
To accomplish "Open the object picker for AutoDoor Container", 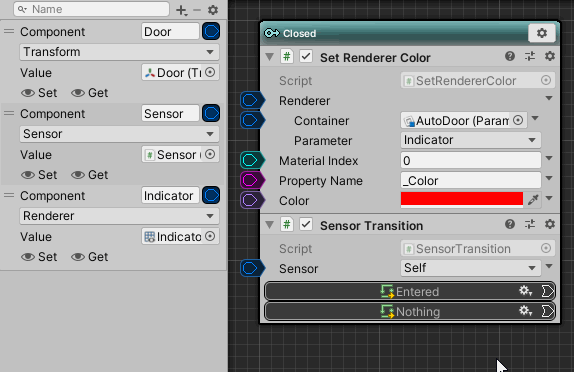I will [518, 120].
